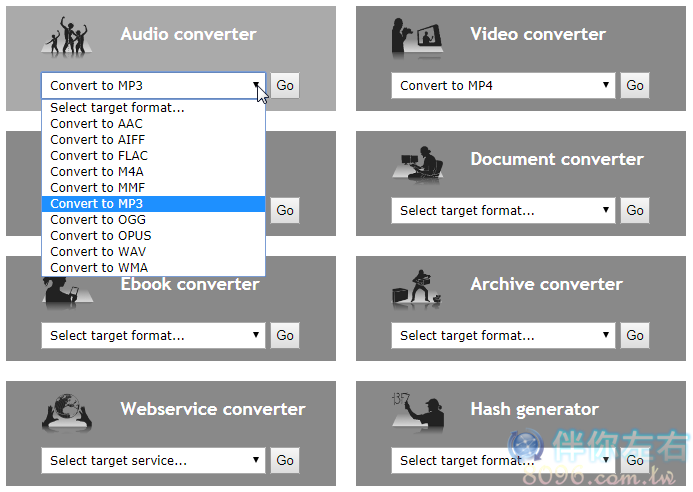Open the Archive converter target format dropdown
Screen dimensions: 693x492
(503, 336)
